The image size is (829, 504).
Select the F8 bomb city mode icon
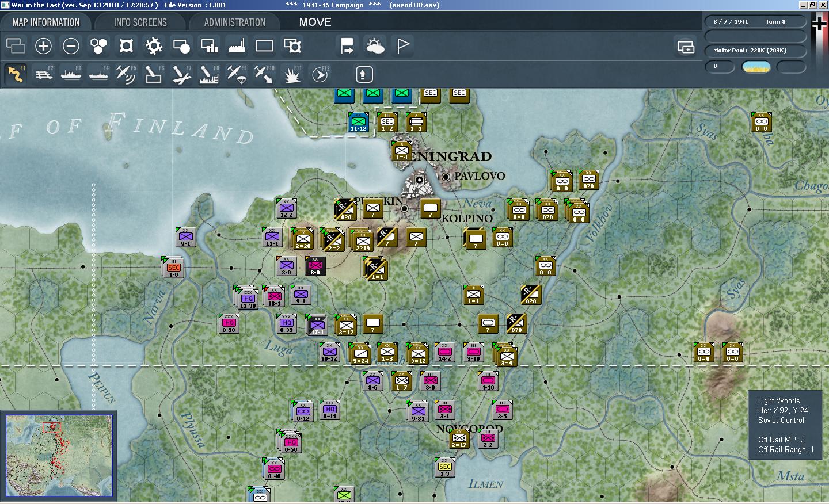[x=209, y=74]
